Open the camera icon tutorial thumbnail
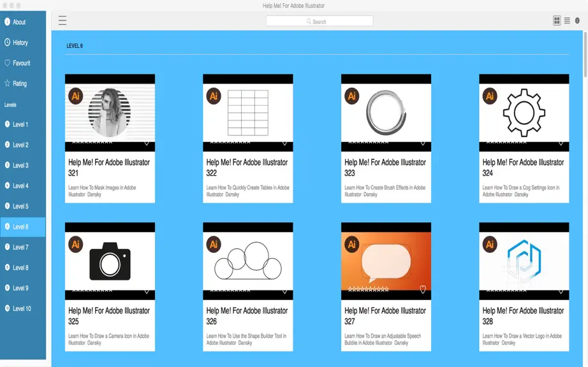588x367 pixels. pyautogui.click(x=110, y=261)
